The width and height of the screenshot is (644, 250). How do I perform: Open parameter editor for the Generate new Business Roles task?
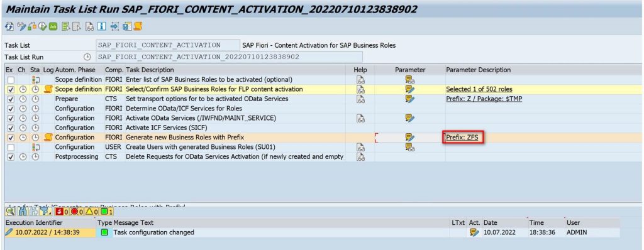coord(410,137)
